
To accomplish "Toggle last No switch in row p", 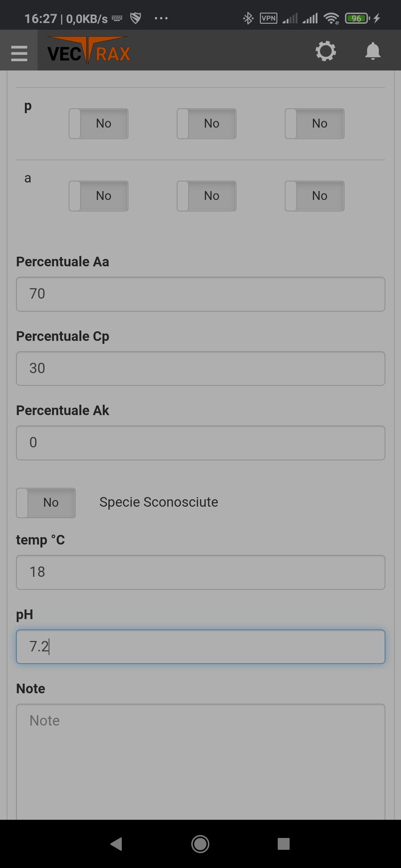I will point(314,124).
